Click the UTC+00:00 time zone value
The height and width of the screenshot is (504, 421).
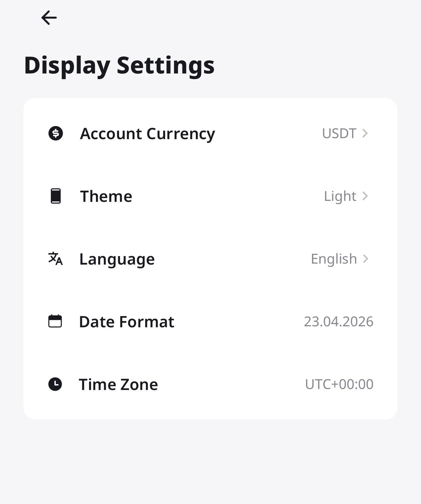click(339, 384)
